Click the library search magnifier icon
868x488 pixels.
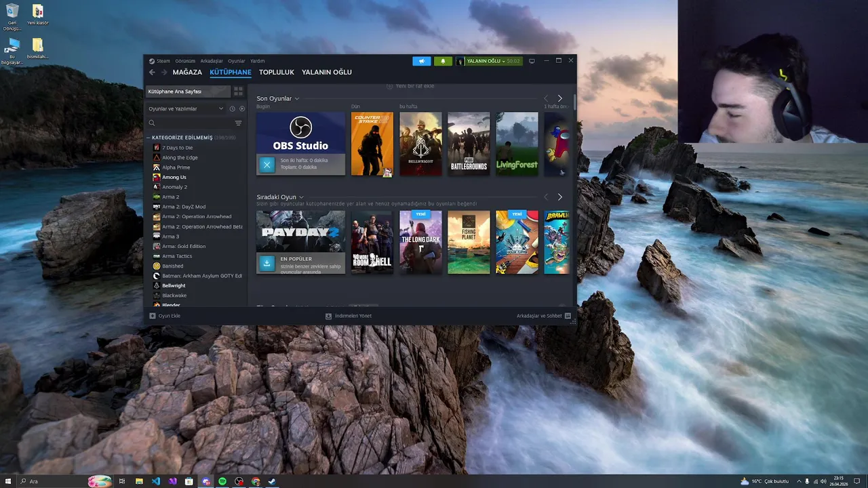click(x=152, y=123)
